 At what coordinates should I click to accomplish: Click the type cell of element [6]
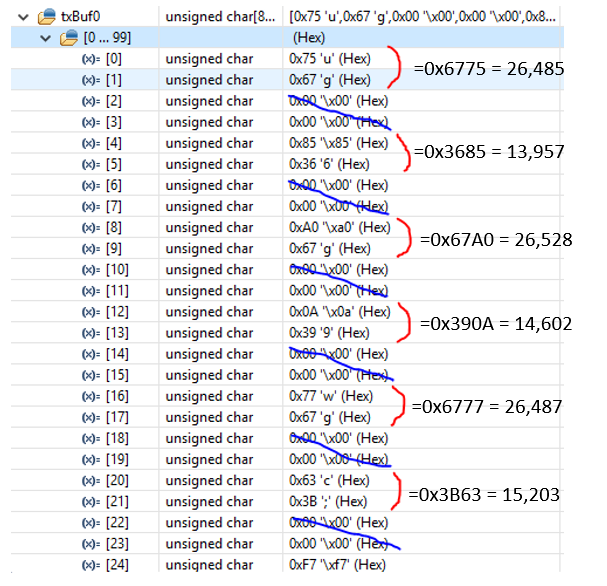click(x=209, y=185)
